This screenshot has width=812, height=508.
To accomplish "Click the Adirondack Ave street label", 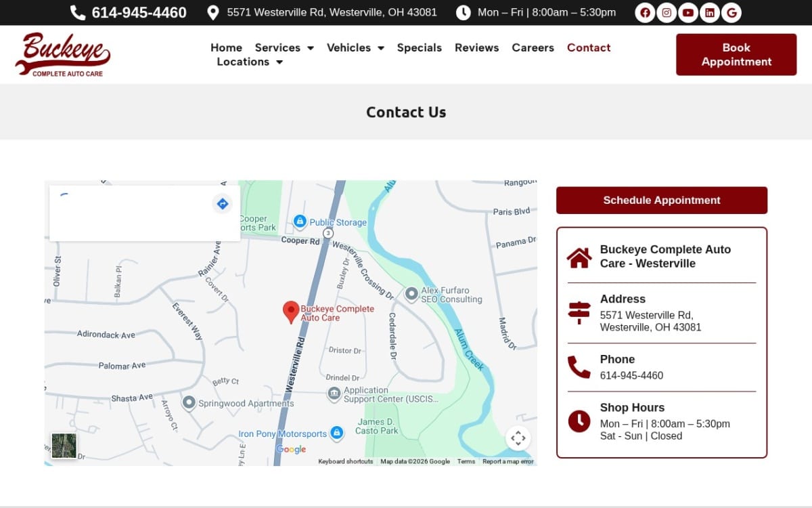I will pos(106,335).
